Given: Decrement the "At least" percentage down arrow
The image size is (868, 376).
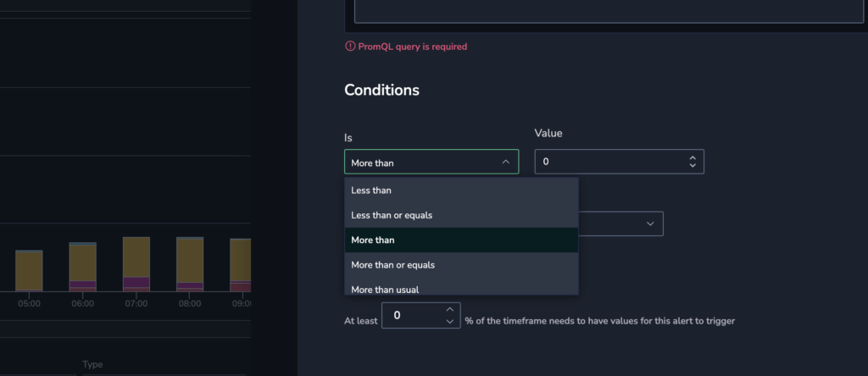Looking at the screenshot, I should [449, 322].
